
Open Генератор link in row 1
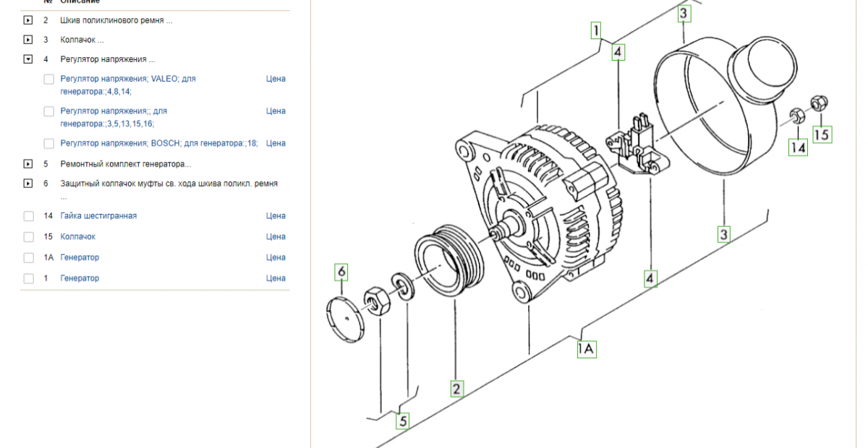tap(80, 278)
